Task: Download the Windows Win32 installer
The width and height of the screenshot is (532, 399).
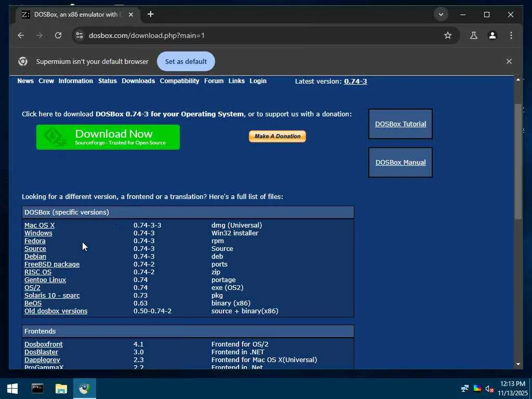Action: [38, 233]
